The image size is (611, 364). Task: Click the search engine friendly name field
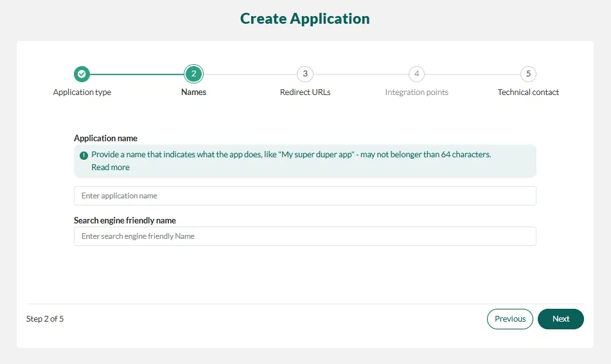pos(305,236)
